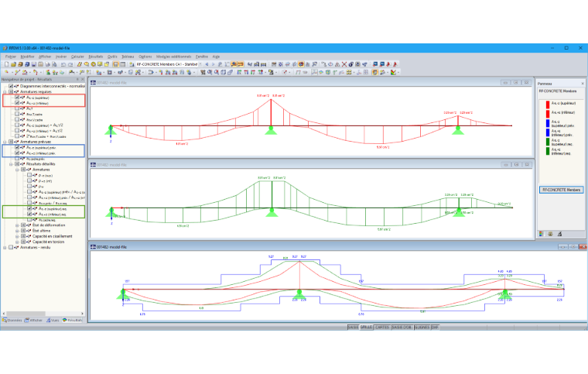588x374 pixels.
Task: Expand the Capacité en cisaillement node
Action: (x=17, y=236)
